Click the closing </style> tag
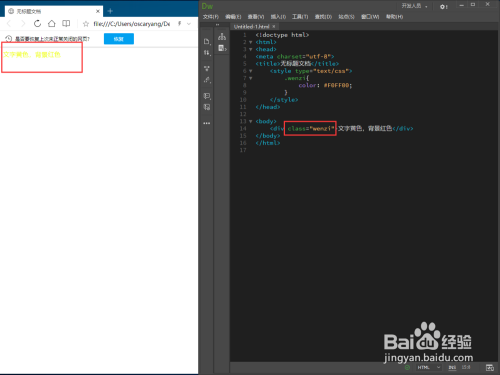 tap(284, 100)
